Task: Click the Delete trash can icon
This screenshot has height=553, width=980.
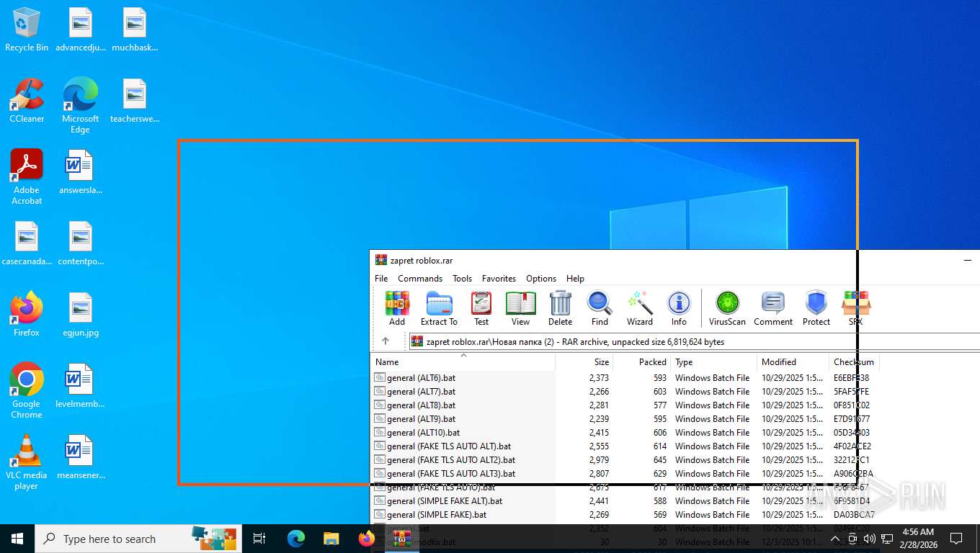Action: point(560,309)
